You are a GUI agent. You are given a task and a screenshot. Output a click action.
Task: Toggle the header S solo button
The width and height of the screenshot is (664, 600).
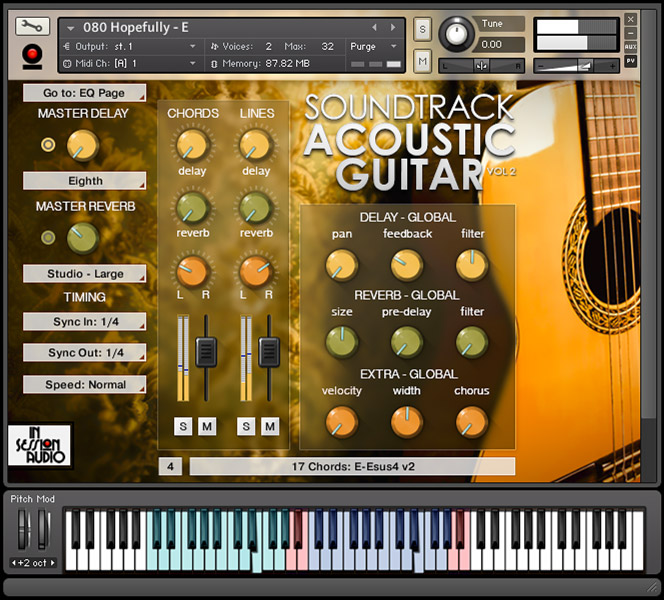click(422, 29)
